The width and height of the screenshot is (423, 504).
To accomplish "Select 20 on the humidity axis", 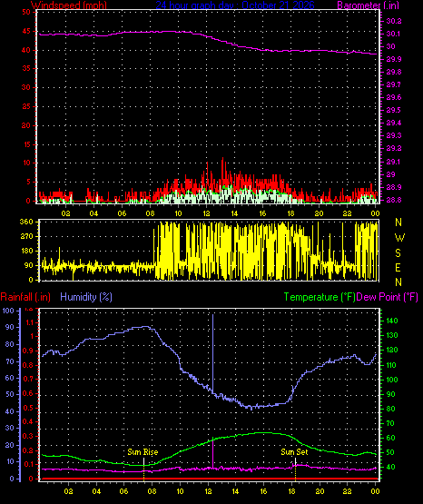I will point(10,446).
